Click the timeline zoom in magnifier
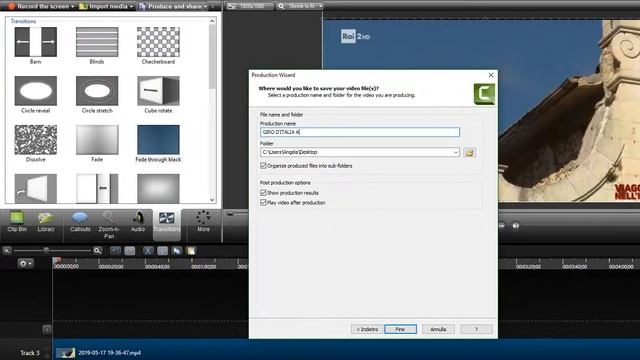The image size is (640, 360). coord(97,251)
